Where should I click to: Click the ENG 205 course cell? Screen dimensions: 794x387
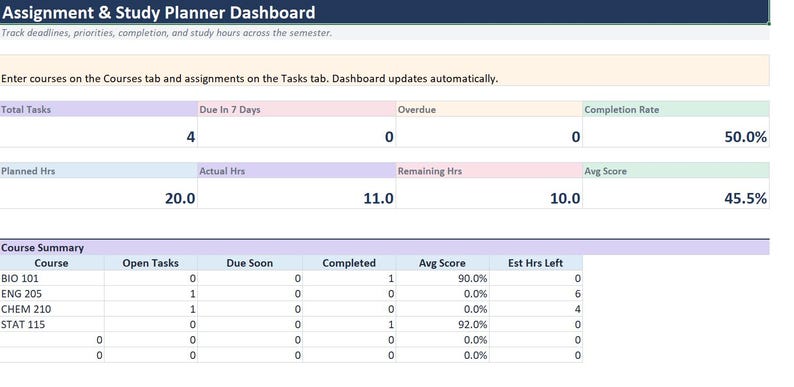point(52,293)
